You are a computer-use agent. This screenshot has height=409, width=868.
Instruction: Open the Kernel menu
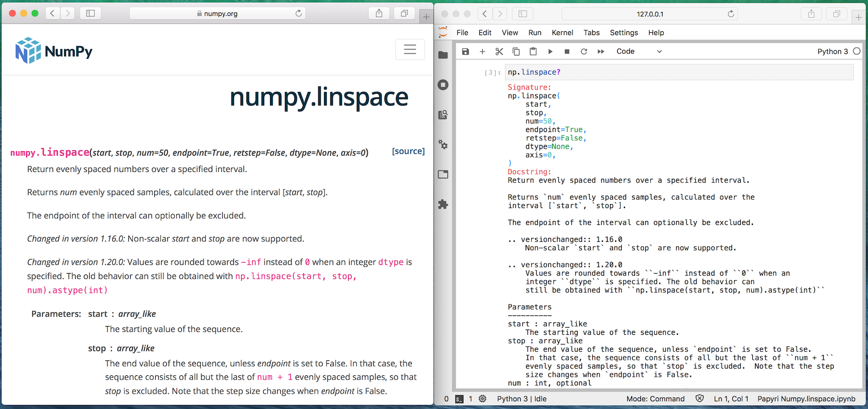coord(562,33)
